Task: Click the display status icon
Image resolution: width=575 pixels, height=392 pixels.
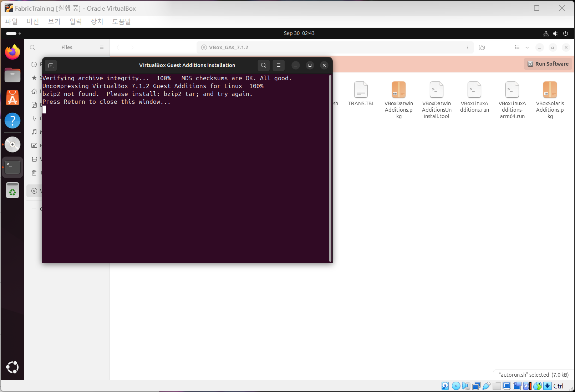Action: point(507,386)
